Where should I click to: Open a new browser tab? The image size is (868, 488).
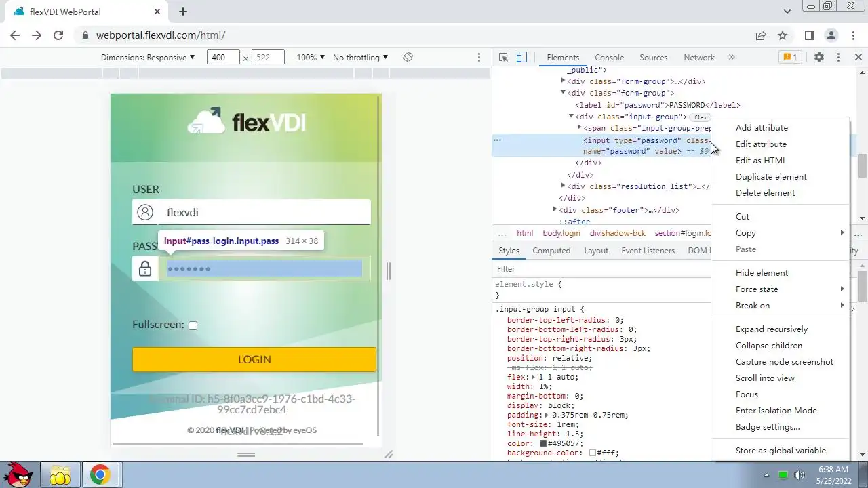pos(183,12)
